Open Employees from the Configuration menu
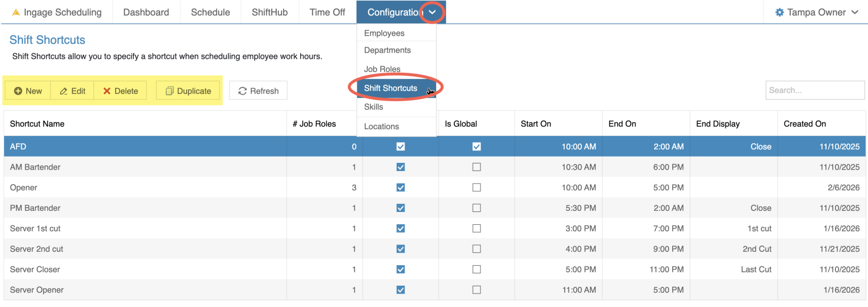 384,33
